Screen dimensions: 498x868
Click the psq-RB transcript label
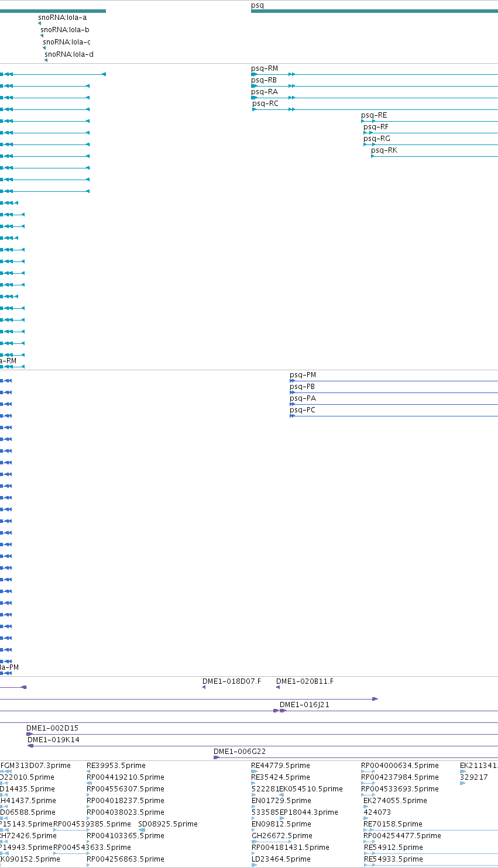coord(264,80)
